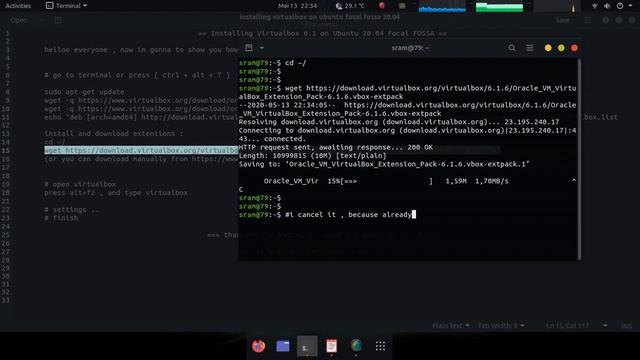640x360 pixels.
Task: Click the green memory usage graph
Action: point(499,7)
